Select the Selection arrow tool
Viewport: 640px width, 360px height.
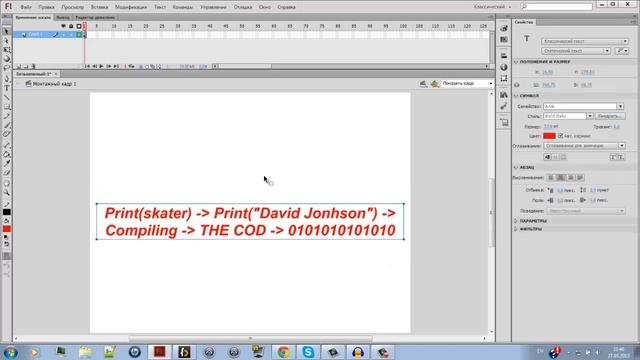coord(6,31)
